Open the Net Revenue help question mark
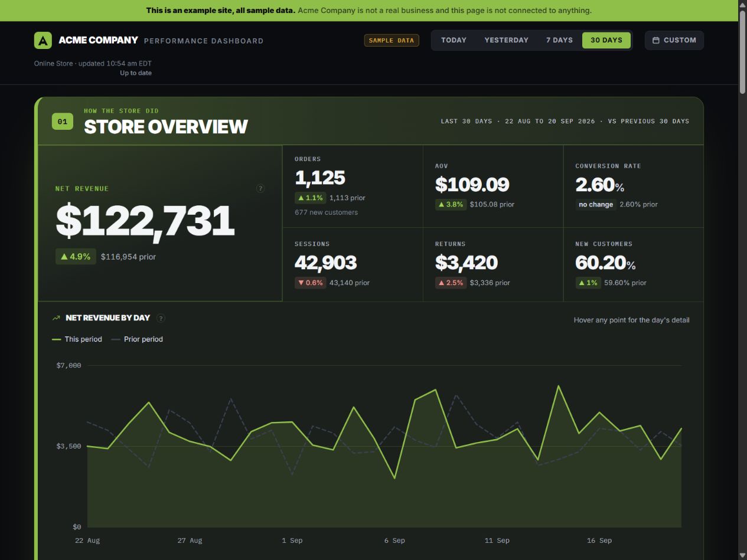Viewport: 747px width, 560px height. coord(260,188)
